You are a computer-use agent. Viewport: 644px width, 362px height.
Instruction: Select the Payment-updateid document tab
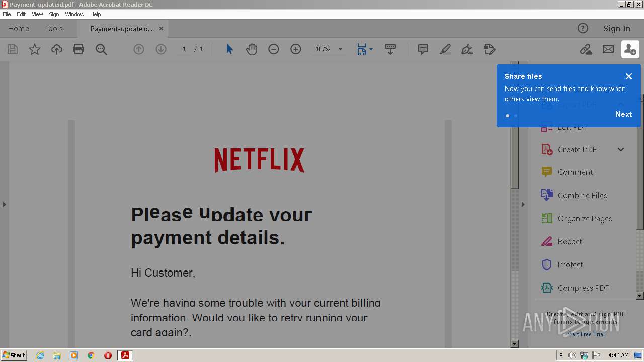coord(122,29)
